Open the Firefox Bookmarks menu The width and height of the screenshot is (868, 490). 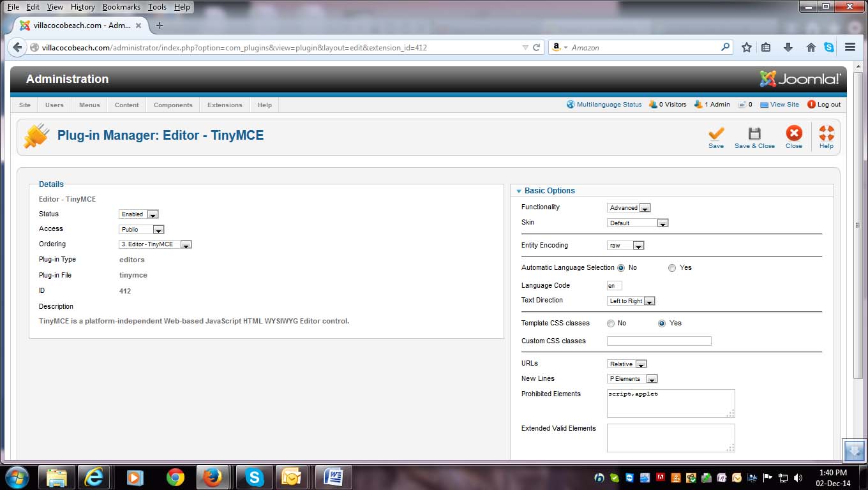121,7
